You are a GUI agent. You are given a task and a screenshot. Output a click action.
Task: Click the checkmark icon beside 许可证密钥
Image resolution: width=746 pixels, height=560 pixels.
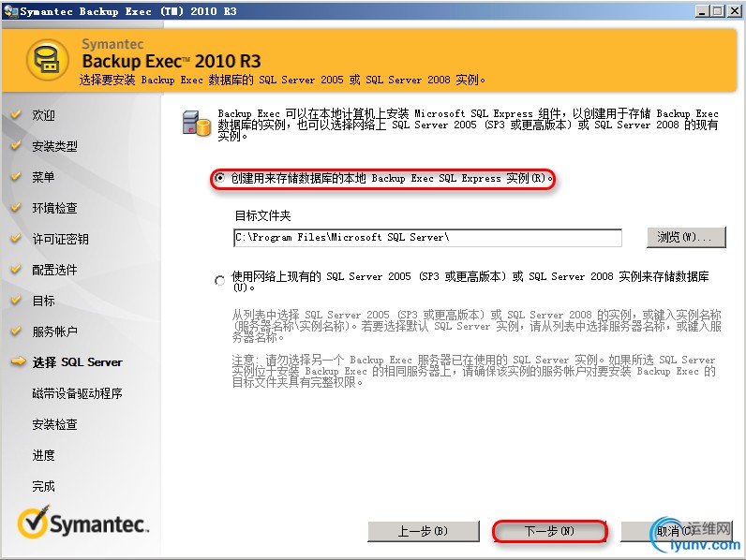click(x=16, y=238)
